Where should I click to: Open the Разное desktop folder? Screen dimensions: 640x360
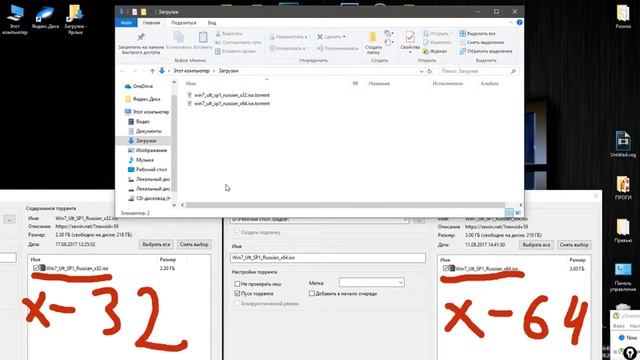(x=623, y=17)
